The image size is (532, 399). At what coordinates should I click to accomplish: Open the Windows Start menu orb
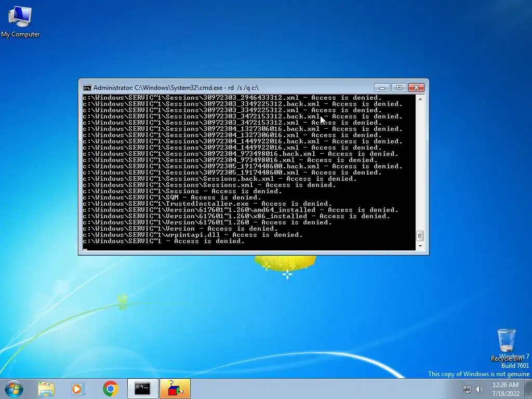14,389
